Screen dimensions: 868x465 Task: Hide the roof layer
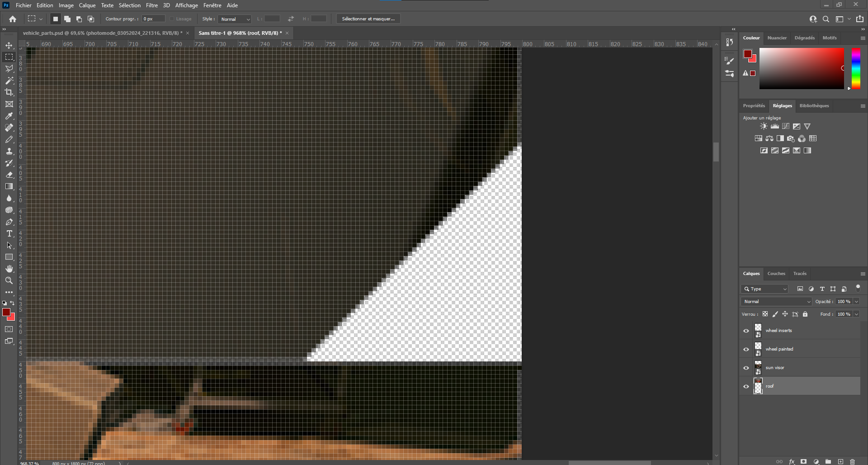click(x=746, y=386)
